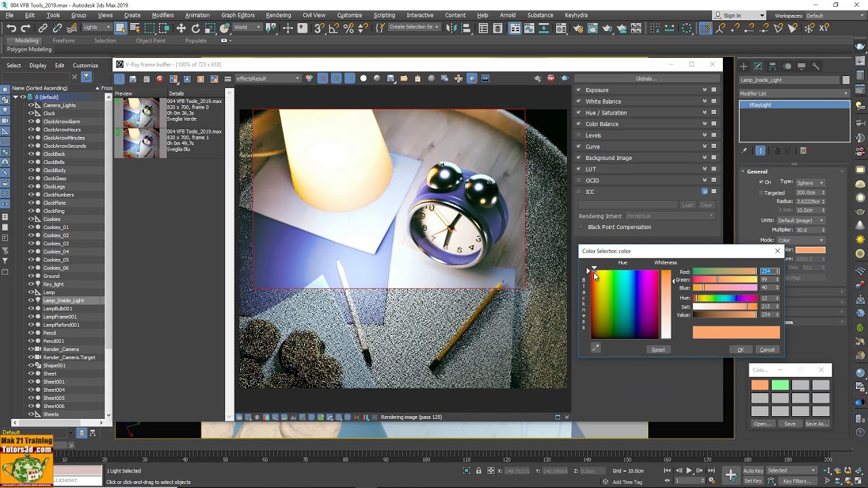
Task: Expand the Hue / Saturation rollout chevron
Action: [x=705, y=113]
